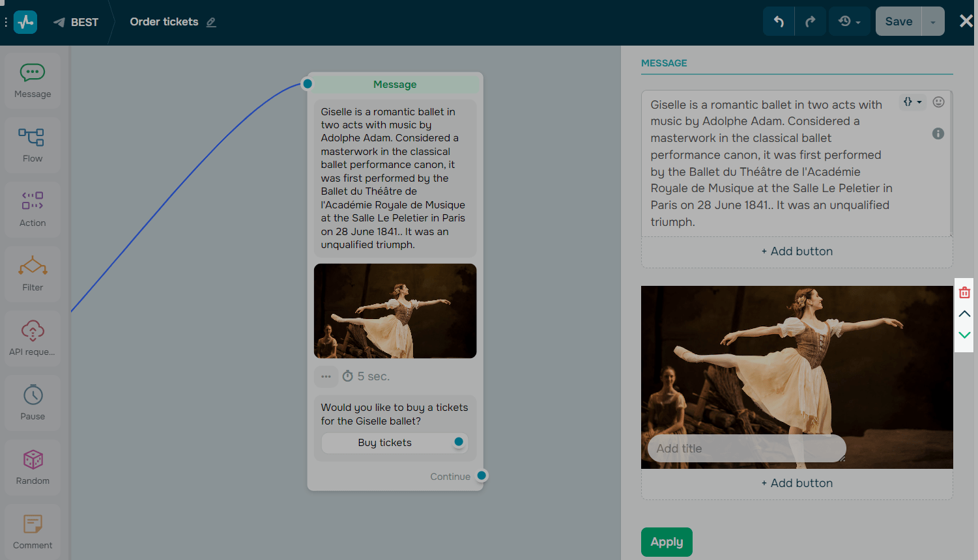
Task: Click the three-dot grip beside the logo
Action: (x=6, y=22)
